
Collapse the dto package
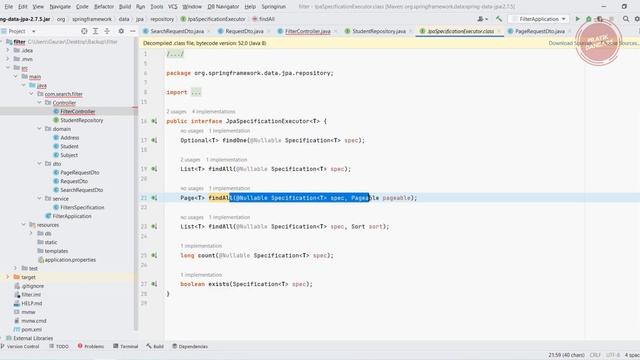click(39, 164)
